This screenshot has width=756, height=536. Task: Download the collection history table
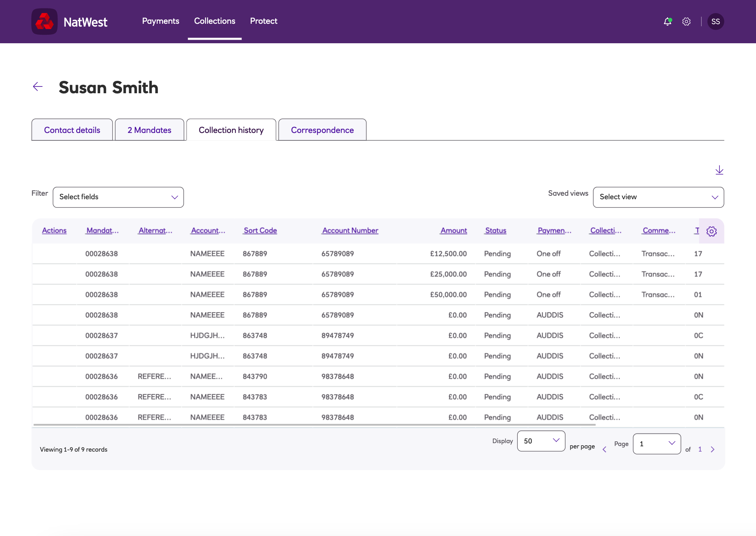(719, 170)
